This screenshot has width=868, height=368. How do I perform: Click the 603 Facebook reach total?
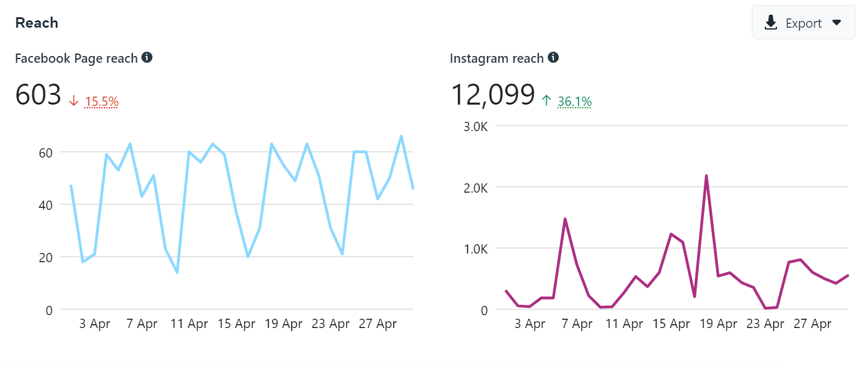(38, 94)
